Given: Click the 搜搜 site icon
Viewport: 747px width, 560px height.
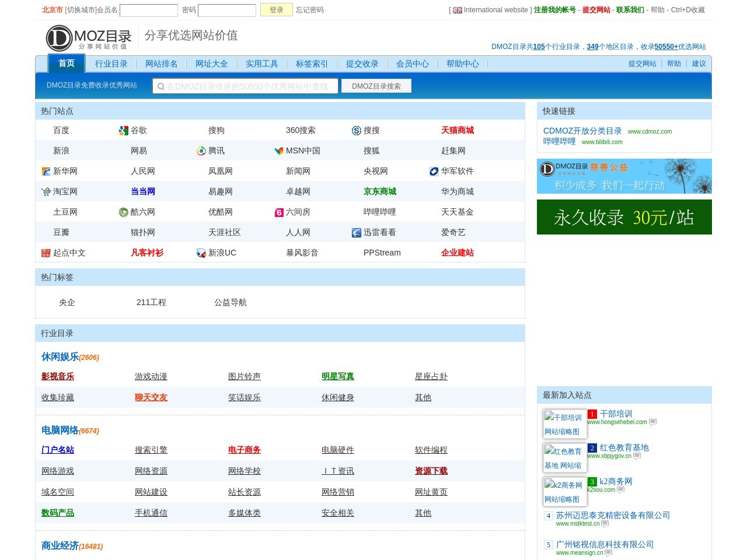Looking at the screenshot, I should tap(357, 131).
